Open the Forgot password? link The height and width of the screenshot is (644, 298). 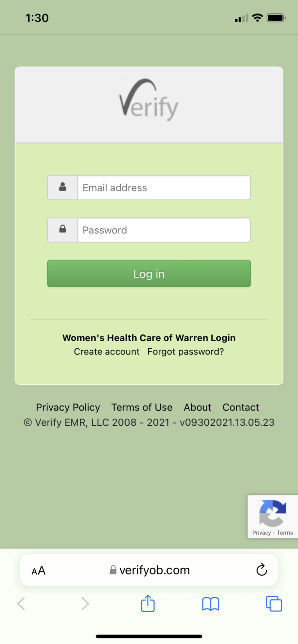click(x=185, y=351)
